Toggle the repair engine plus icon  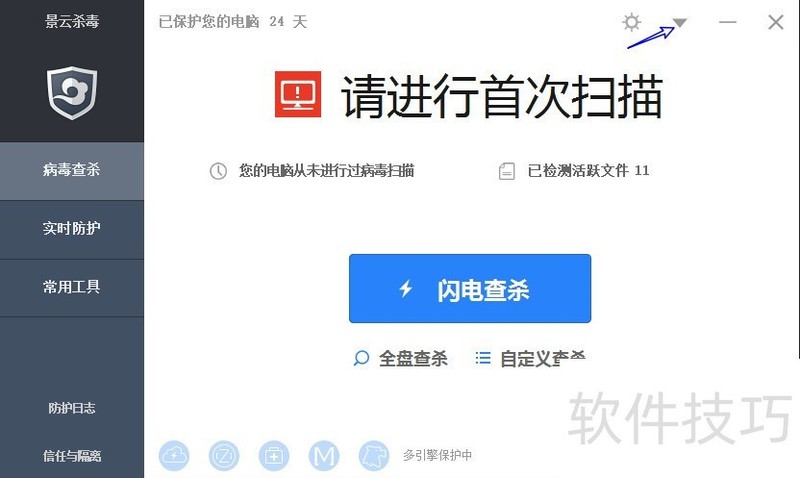tap(274, 456)
